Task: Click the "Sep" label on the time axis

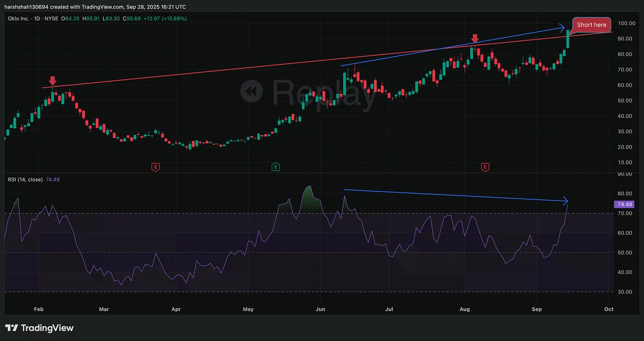Action: [x=536, y=309]
